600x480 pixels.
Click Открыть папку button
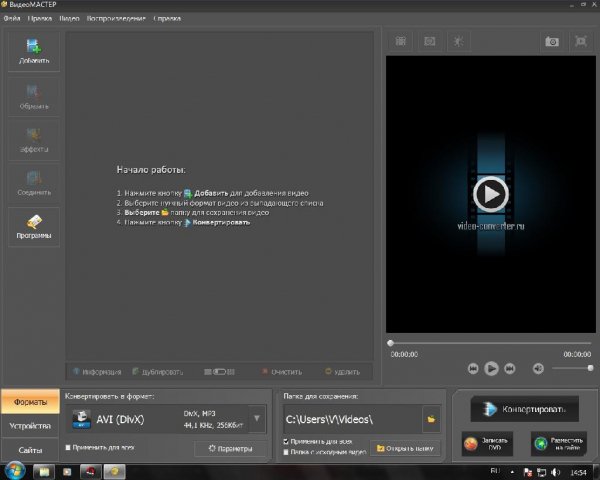point(405,448)
